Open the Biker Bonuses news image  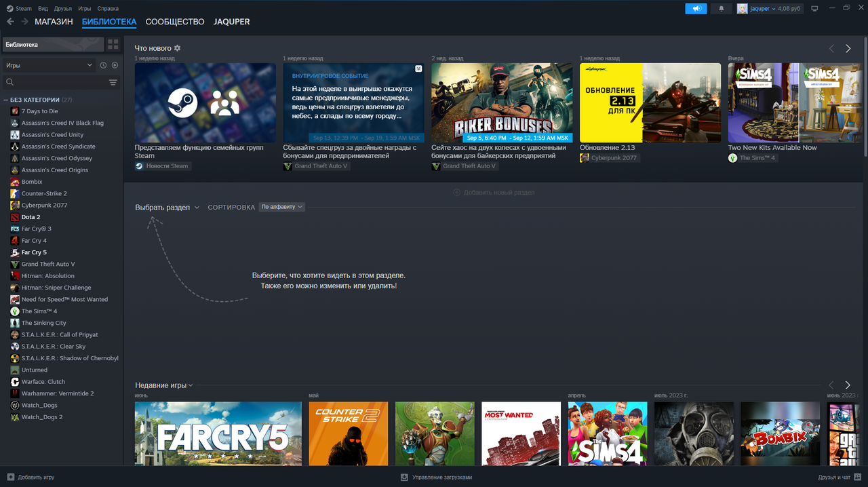point(502,102)
